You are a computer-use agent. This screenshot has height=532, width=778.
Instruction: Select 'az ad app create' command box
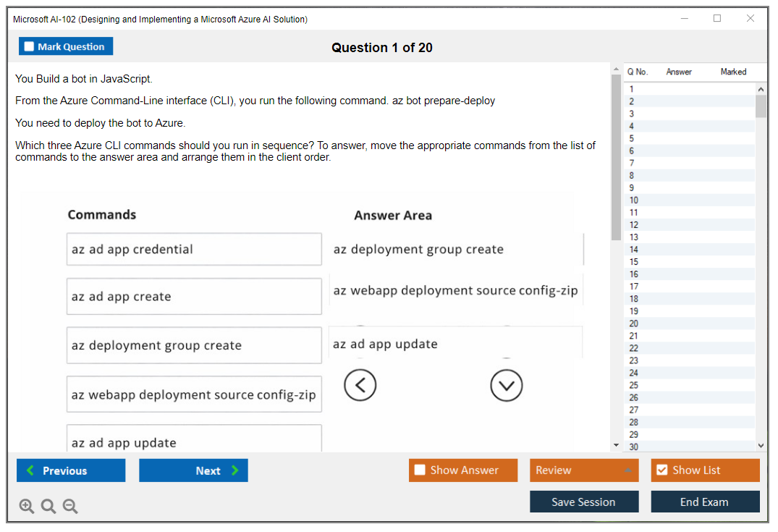(x=194, y=297)
